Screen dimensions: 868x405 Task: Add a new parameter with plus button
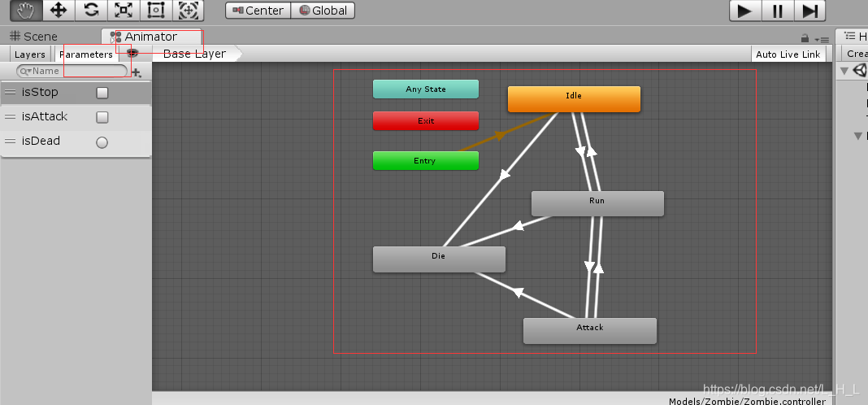click(x=137, y=72)
